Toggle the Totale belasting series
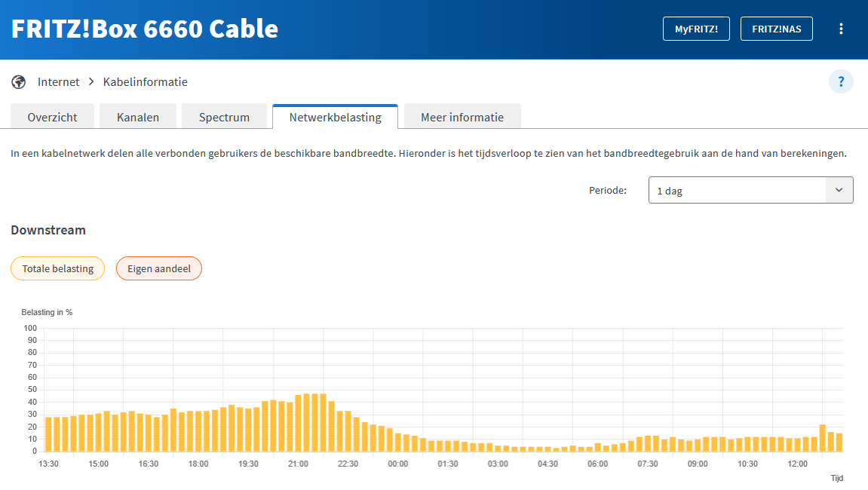This screenshot has height=490, width=868. (57, 268)
